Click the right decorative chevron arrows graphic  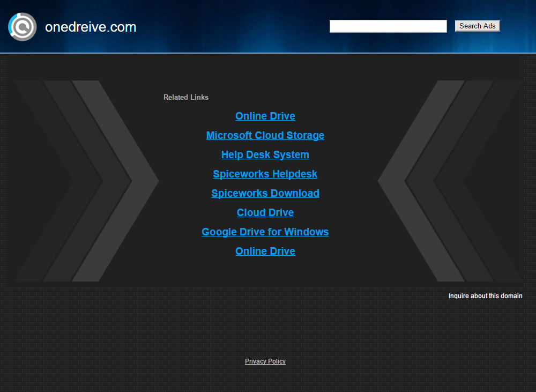coord(450,181)
